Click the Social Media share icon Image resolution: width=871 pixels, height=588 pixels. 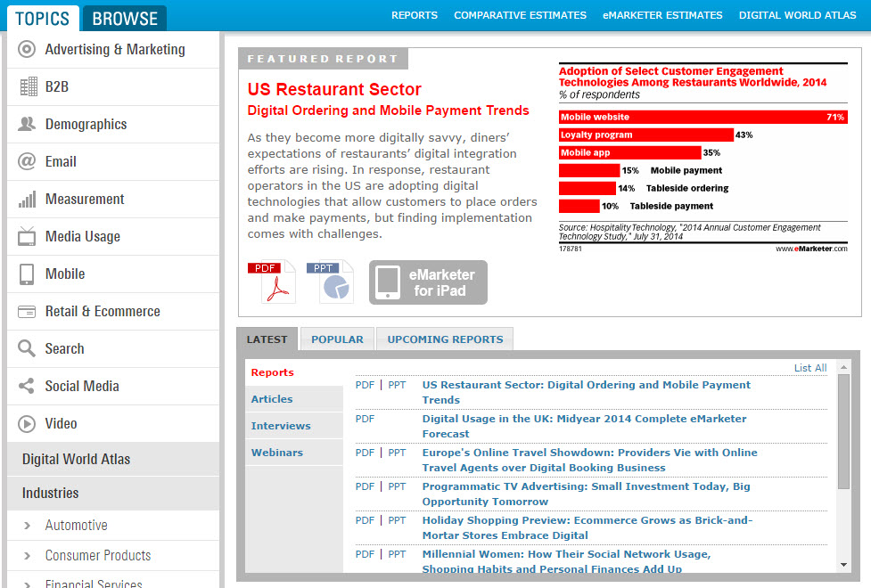[x=26, y=386]
